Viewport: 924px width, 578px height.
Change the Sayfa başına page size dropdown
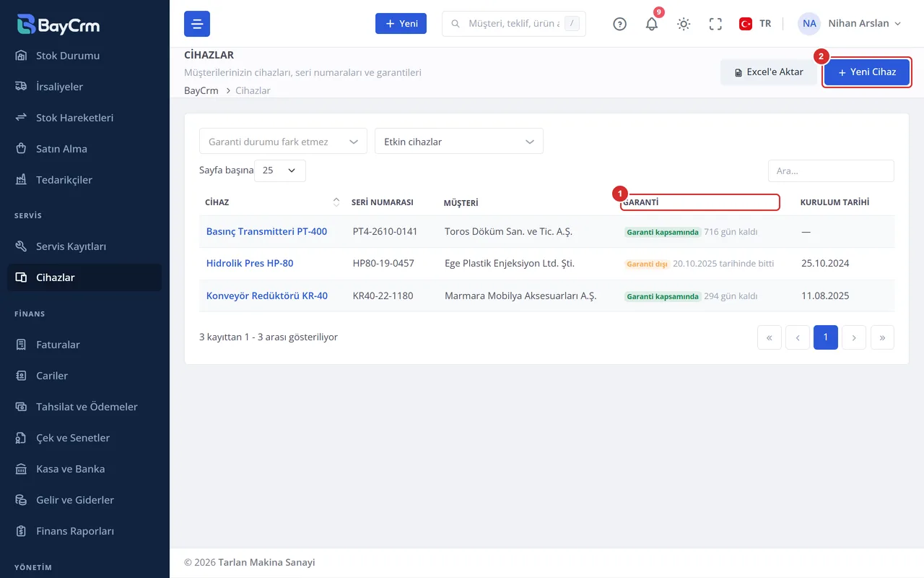coord(280,171)
